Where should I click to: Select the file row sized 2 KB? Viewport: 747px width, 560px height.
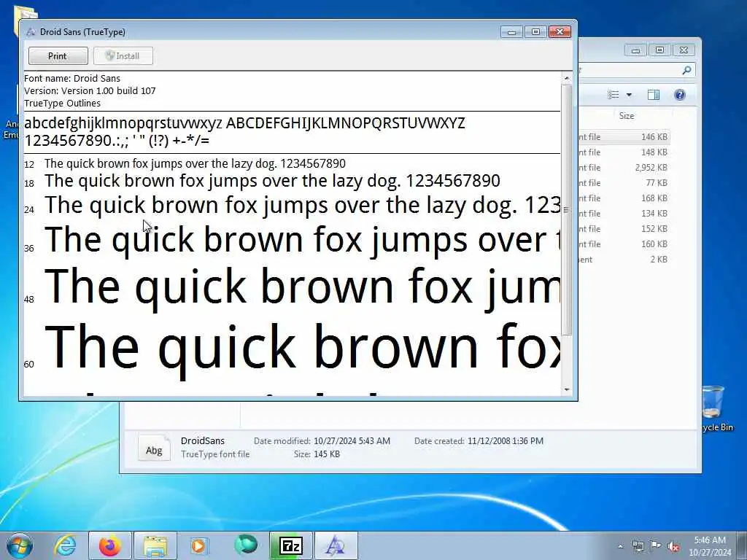pyautogui.click(x=624, y=260)
